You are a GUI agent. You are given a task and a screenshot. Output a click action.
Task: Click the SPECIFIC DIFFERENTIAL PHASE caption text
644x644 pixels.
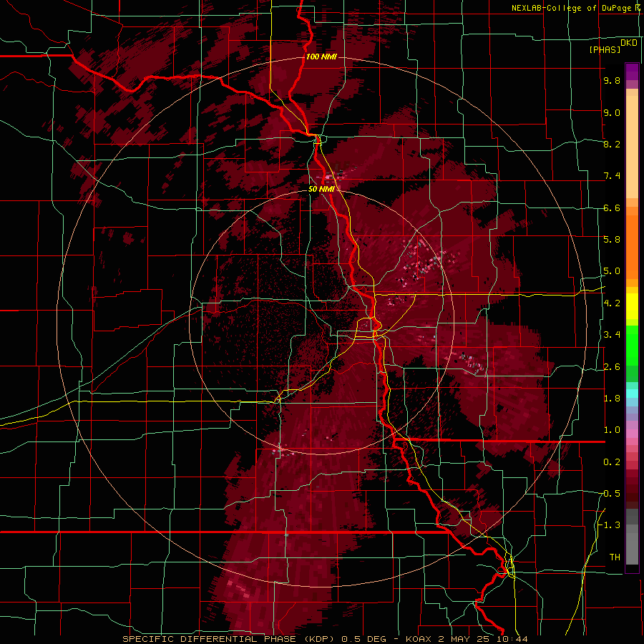pos(209,639)
